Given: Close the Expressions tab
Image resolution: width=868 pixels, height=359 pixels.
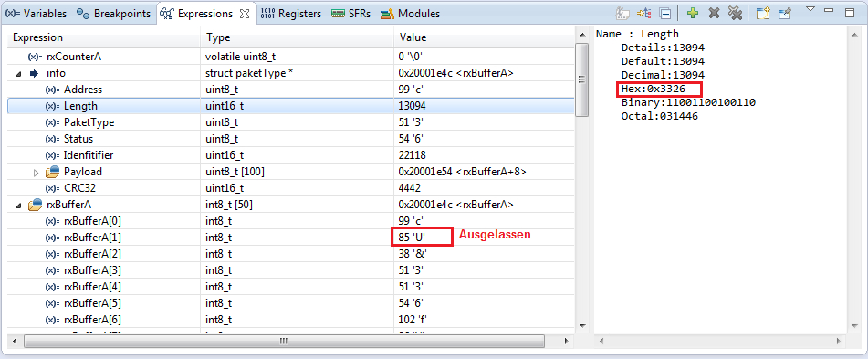Looking at the screenshot, I should point(244,14).
